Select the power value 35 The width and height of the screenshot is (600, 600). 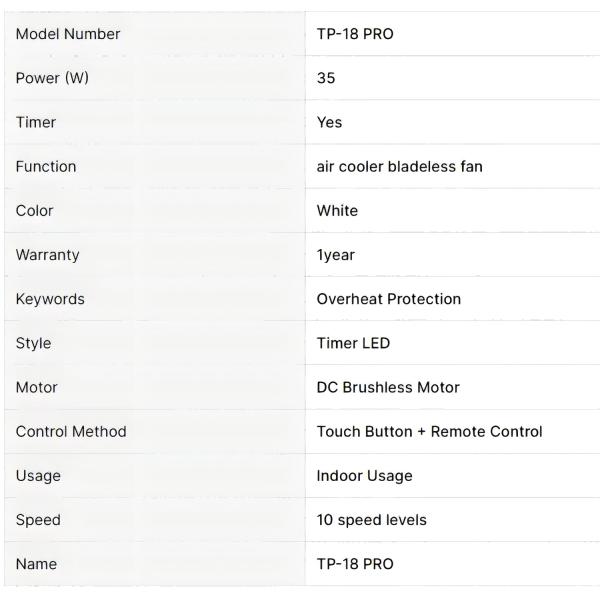(326, 78)
